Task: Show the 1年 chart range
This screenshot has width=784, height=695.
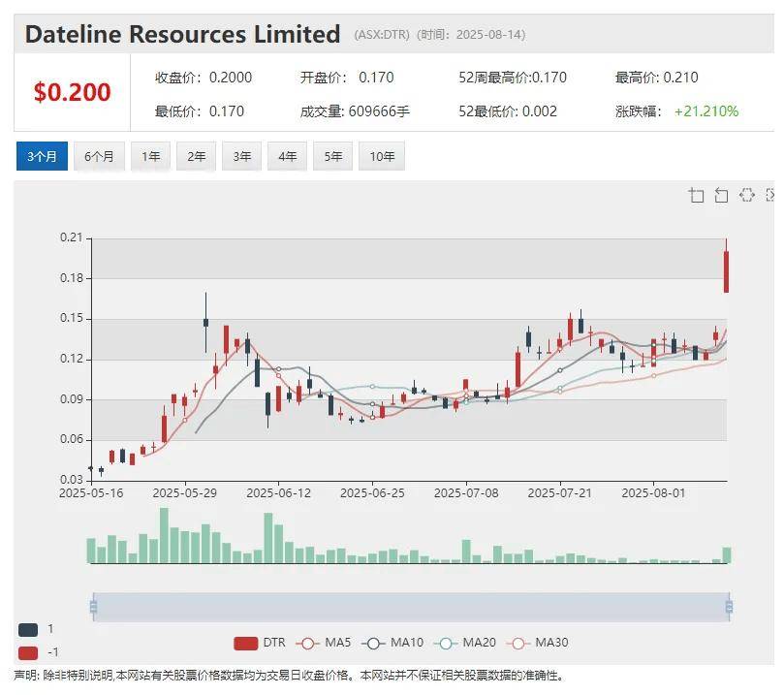Action: click(151, 156)
